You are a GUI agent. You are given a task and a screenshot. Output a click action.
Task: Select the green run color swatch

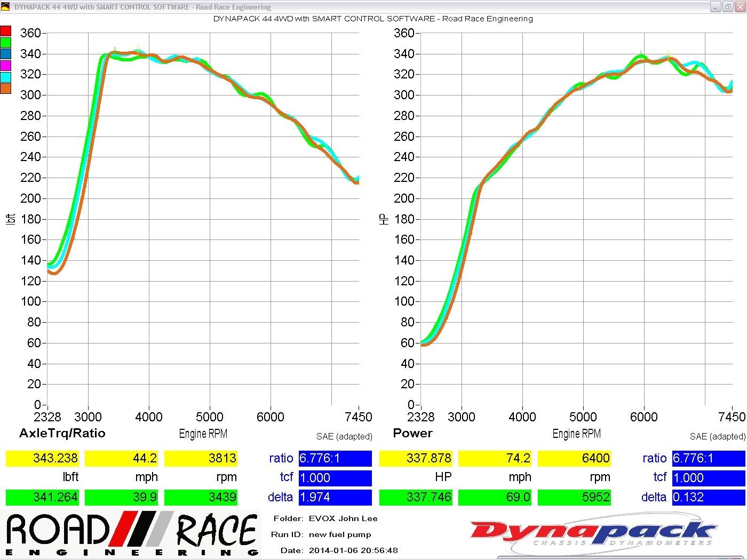pyautogui.click(x=5, y=43)
